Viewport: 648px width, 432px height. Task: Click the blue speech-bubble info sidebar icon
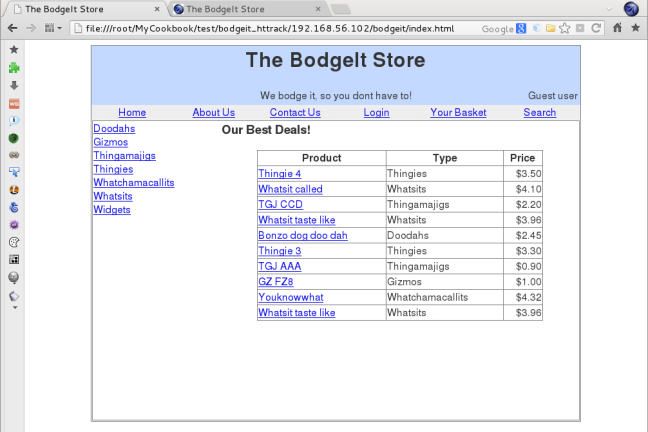[14, 121]
